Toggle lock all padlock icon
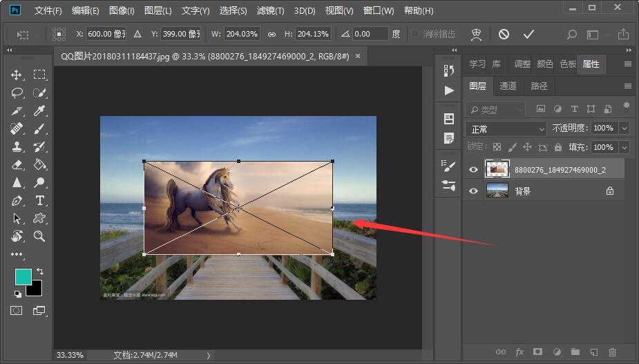639x364 pixels. point(558,147)
